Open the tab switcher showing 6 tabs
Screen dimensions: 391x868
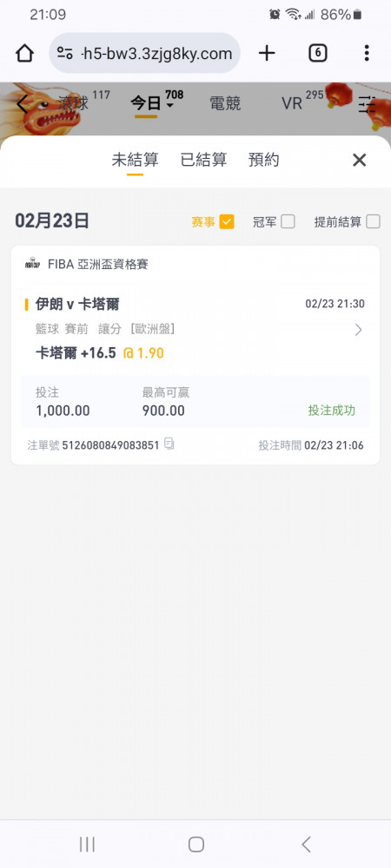click(317, 53)
